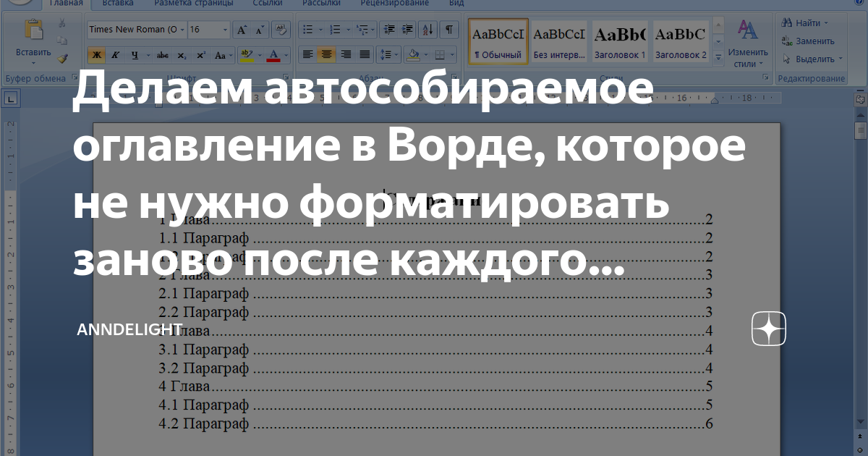Align text right
The image size is (868, 456).
[x=346, y=55]
